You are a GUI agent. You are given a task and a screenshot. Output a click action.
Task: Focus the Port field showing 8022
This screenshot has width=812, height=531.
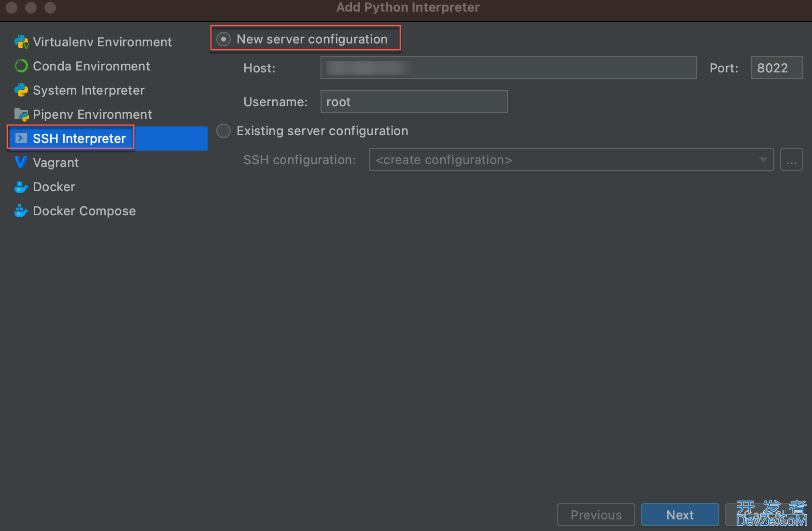coord(777,68)
